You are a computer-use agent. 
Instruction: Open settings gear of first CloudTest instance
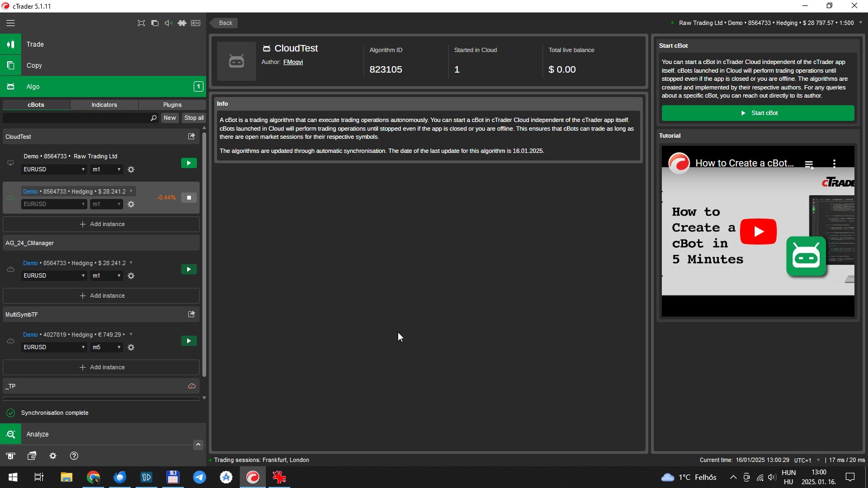click(x=131, y=169)
